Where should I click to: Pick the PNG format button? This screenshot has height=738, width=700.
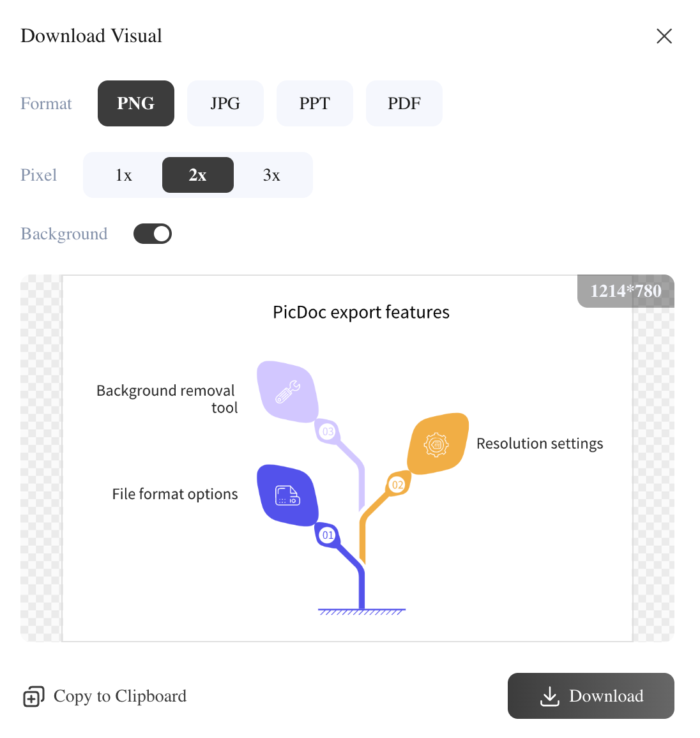tap(136, 103)
